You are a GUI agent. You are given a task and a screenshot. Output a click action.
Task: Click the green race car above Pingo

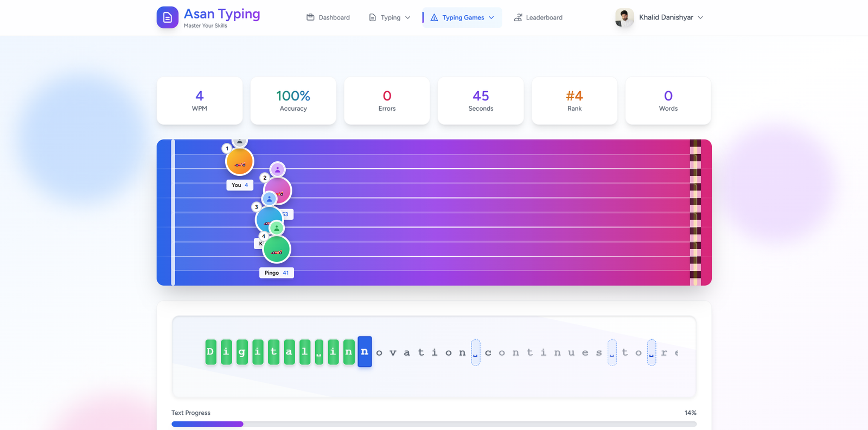coord(277,250)
